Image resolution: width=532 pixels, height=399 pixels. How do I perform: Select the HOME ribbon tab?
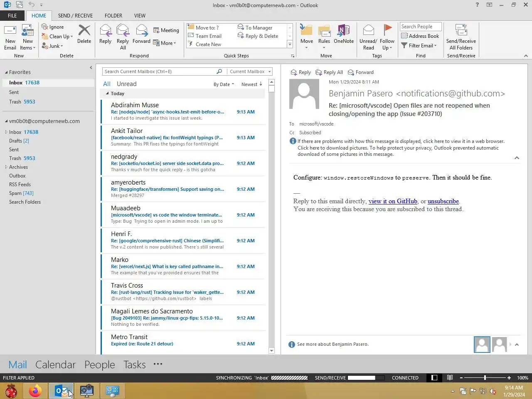click(x=39, y=16)
